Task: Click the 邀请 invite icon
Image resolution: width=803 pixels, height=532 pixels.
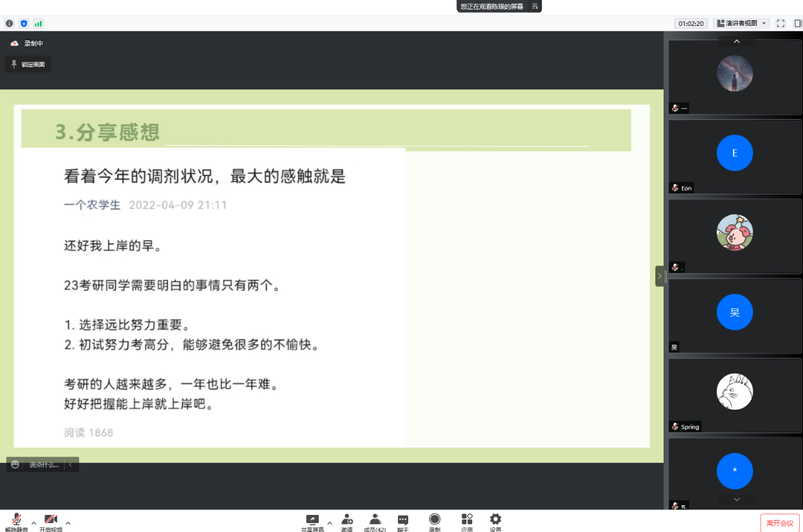Action: pyautogui.click(x=347, y=521)
